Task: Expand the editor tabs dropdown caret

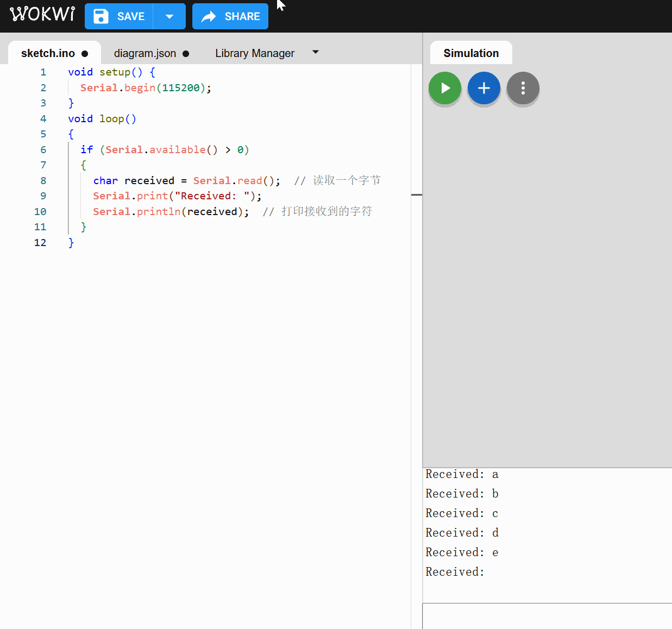Action: (x=316, y=52)
